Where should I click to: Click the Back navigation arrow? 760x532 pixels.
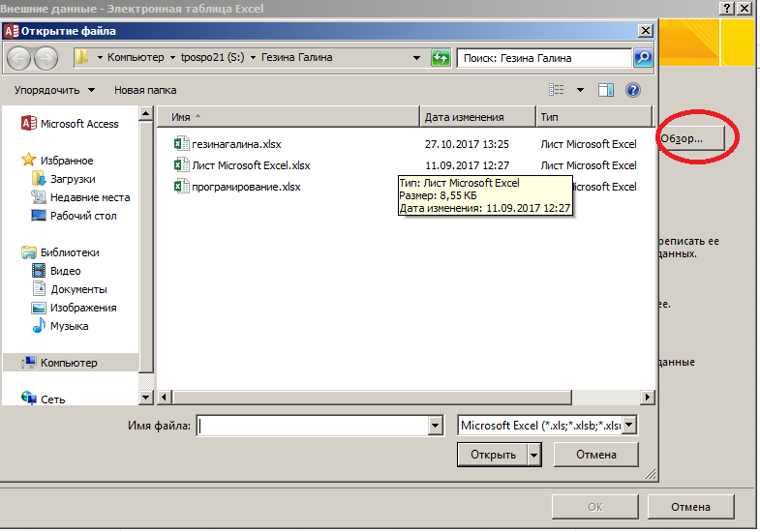coord(19,58)
